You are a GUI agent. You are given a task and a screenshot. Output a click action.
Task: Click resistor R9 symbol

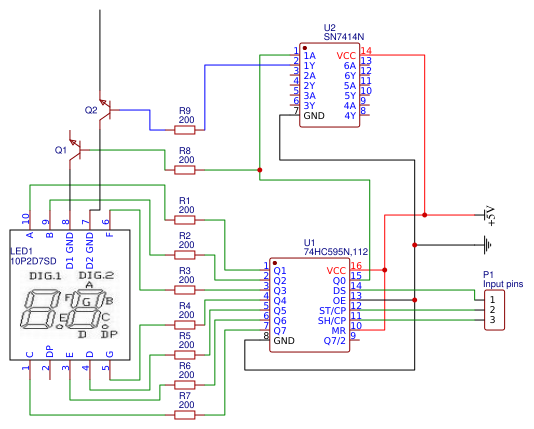[185, 130]
